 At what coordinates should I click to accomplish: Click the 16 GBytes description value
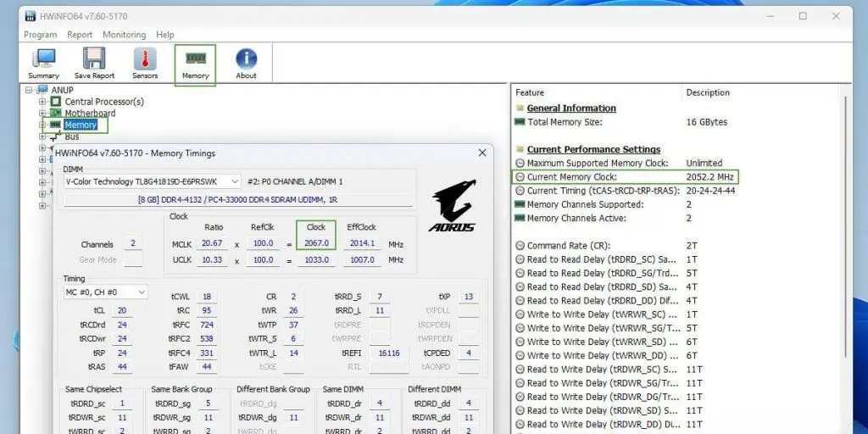click(x=707, y=122)
